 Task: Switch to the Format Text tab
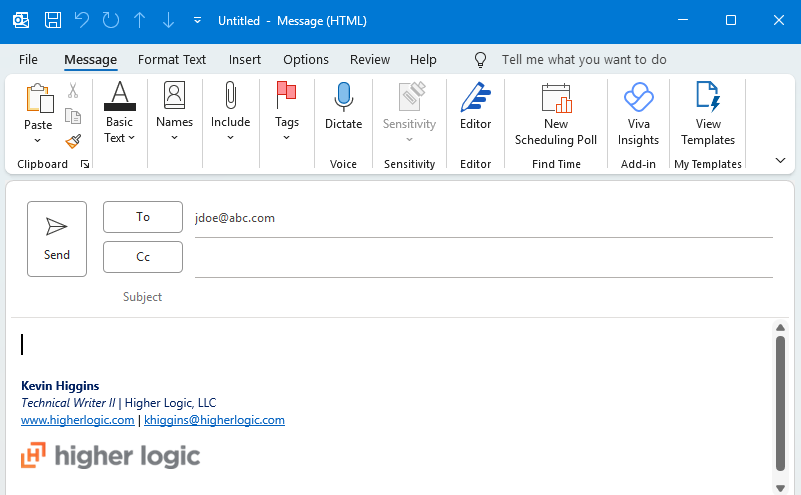point(172,60)
